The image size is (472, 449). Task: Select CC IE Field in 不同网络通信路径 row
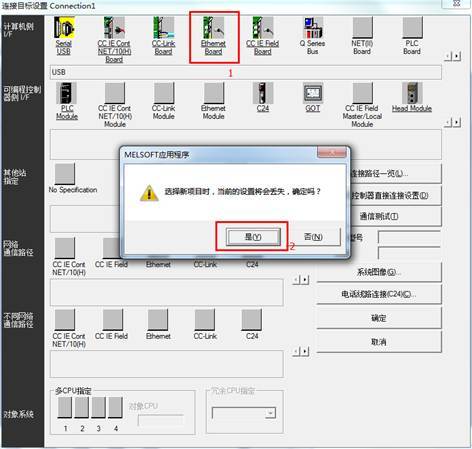[113, 320]
